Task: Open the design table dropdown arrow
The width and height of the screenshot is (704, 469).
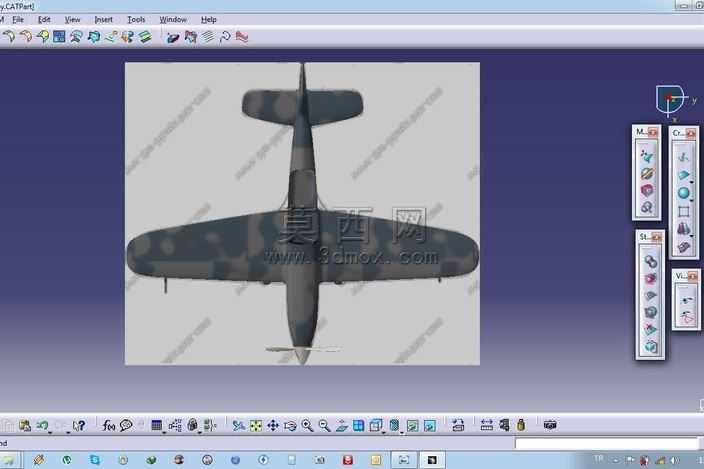Action: coord(164,432)
